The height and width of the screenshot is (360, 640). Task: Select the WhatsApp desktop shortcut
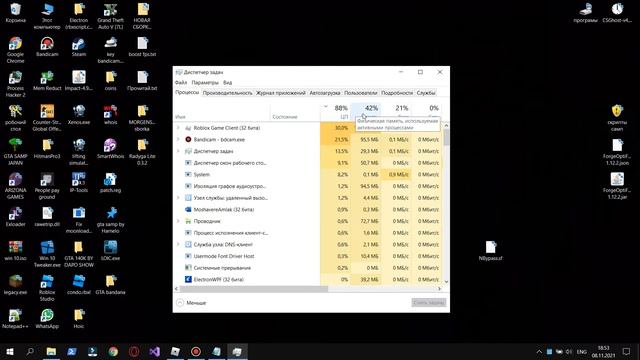(x=47, y=319)
